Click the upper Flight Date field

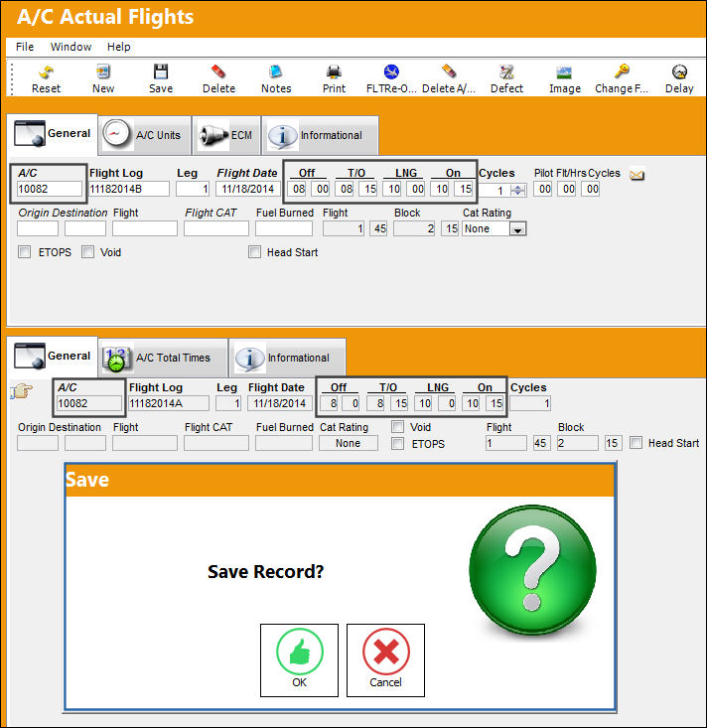click(x=247, y=189)
